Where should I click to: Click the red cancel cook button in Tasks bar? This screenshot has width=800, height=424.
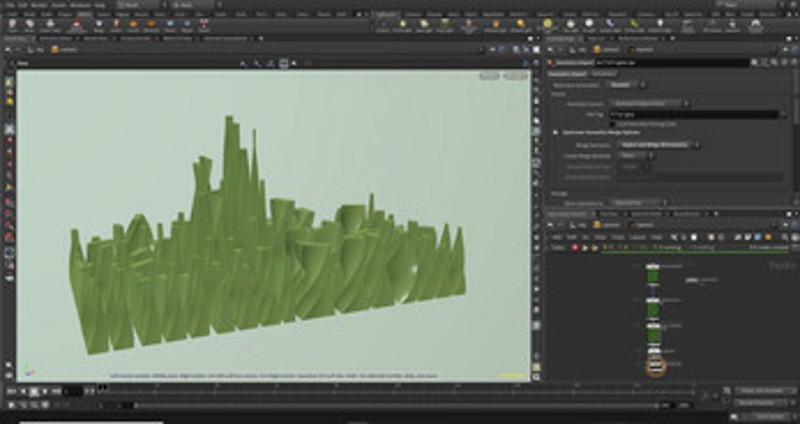pyautogui.click(x=575, y=248)
